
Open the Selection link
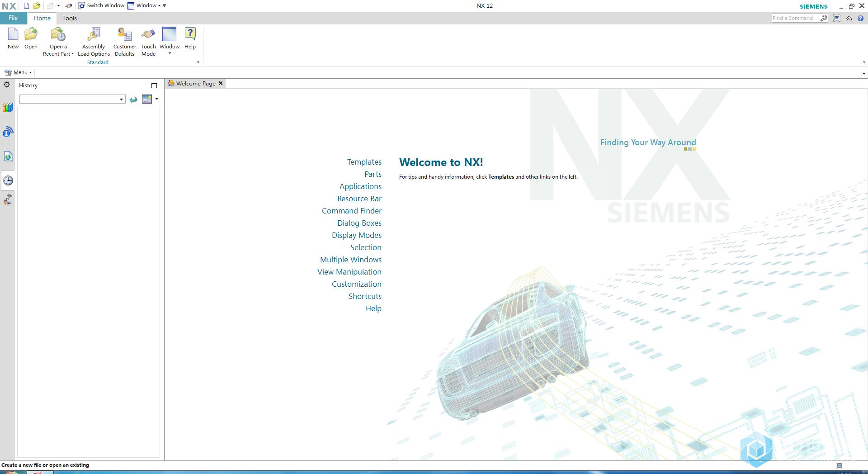tap(366, 247)
